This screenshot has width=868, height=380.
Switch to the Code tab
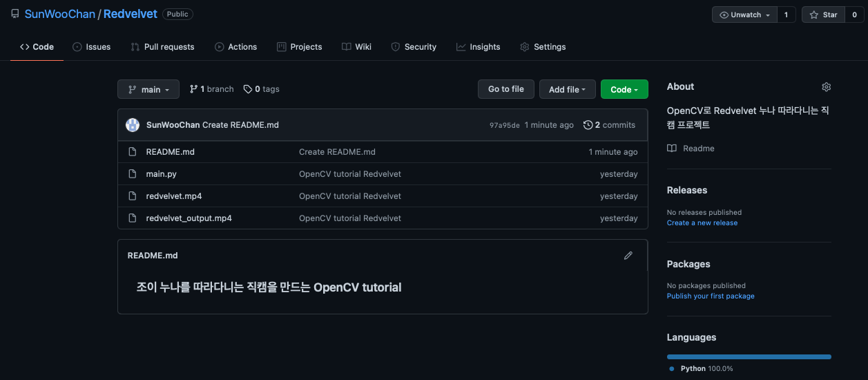37,47
